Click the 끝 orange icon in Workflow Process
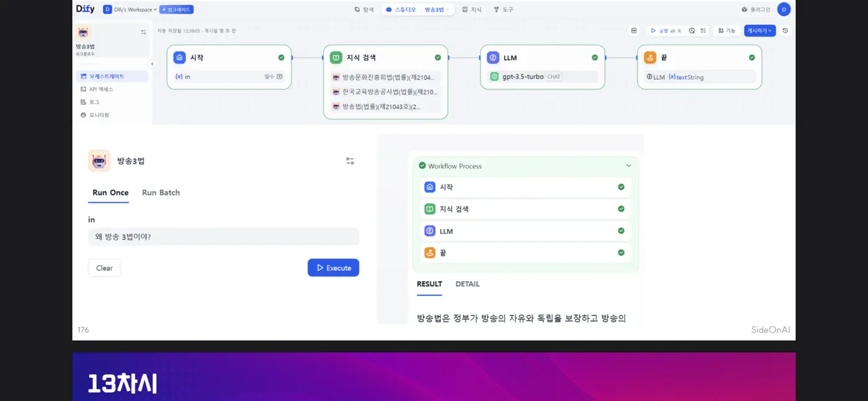Screen dimensions: 868x401 (x=430, y=253)
